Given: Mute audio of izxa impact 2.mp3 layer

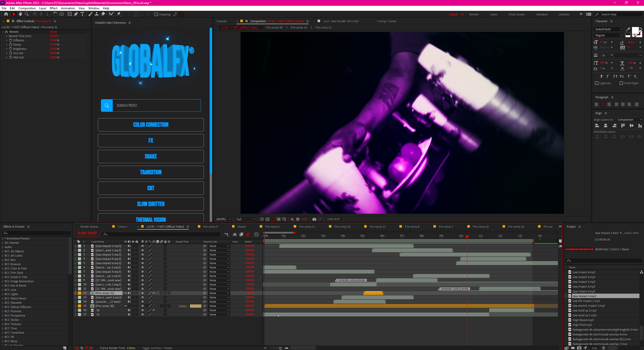Looking at the screenshot, I should click(129, 246).
